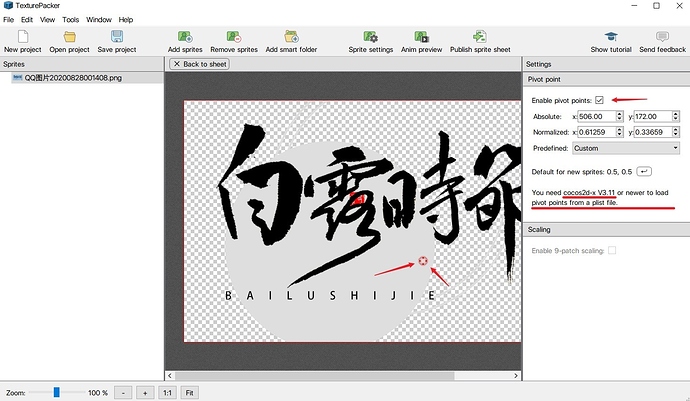Open the Predefined pivot dropdown

pos(626,148)
